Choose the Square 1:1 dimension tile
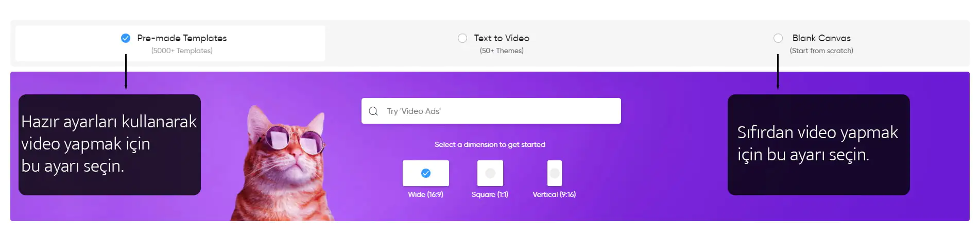The image size is (980, 233). pyautogui.click(x=490, y=173)
